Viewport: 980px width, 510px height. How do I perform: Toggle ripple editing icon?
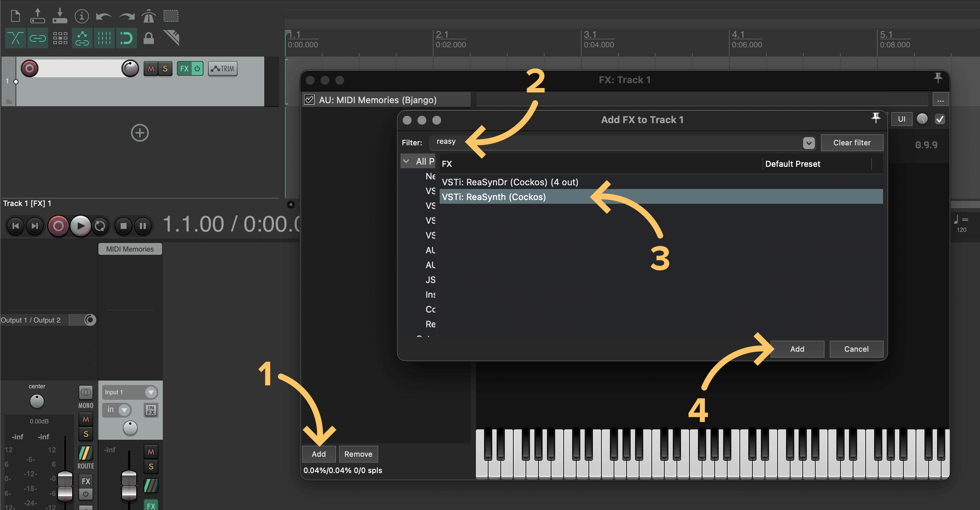60,38
